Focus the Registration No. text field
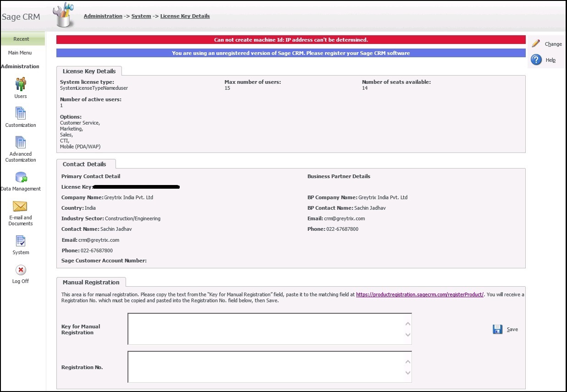 270,367
